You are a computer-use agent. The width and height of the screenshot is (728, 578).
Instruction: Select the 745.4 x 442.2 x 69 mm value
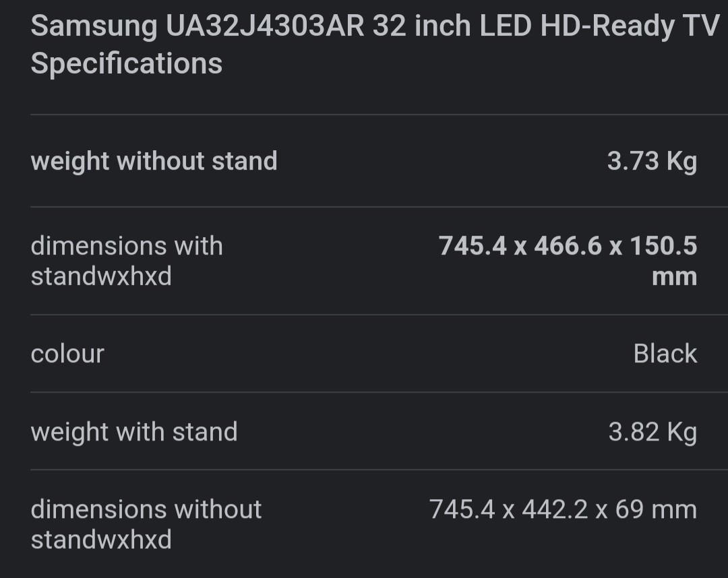point(563,509)
